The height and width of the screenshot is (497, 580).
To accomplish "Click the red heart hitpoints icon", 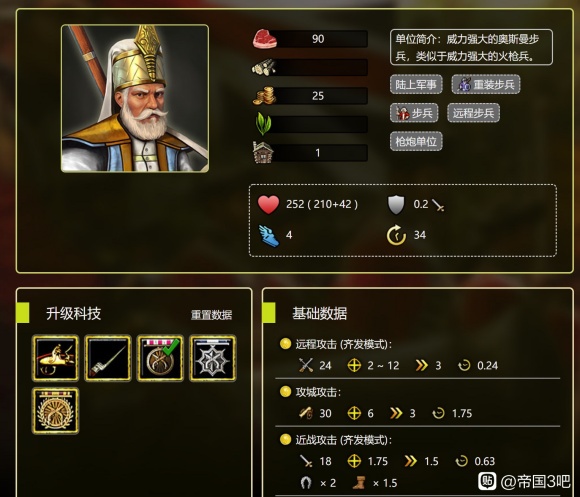I will [269, 204].
